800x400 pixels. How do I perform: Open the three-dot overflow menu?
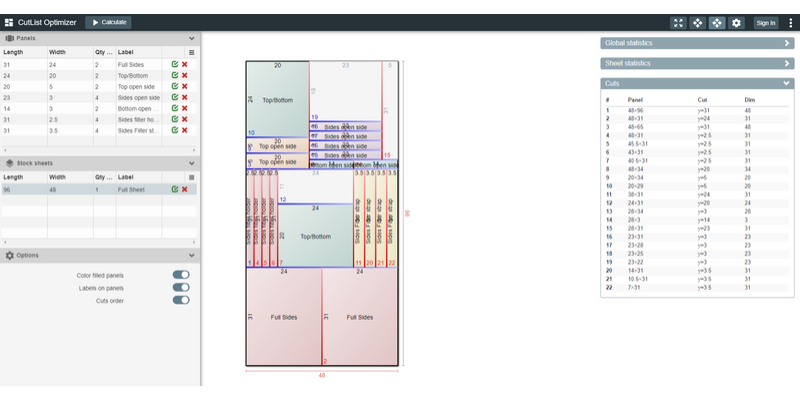pyautogui.click(x=790, y=23)
